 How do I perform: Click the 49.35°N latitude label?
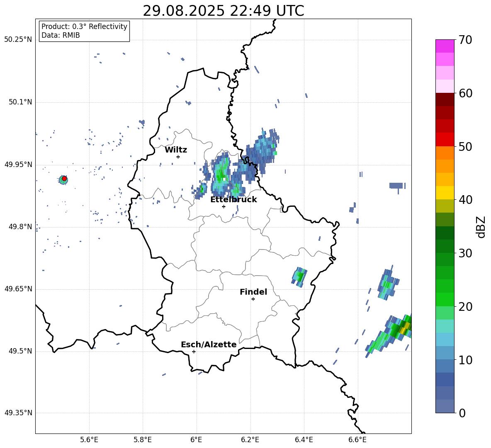(18, 413)
